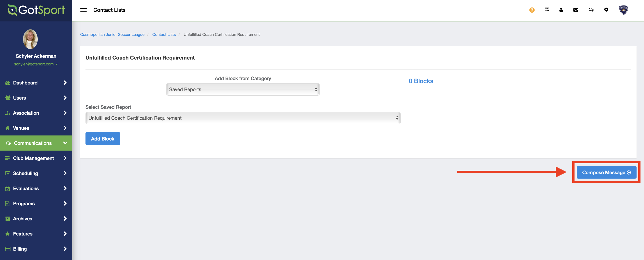644x260 pixels.
Task: Open the Archives menu item
Action: [36, 219]
